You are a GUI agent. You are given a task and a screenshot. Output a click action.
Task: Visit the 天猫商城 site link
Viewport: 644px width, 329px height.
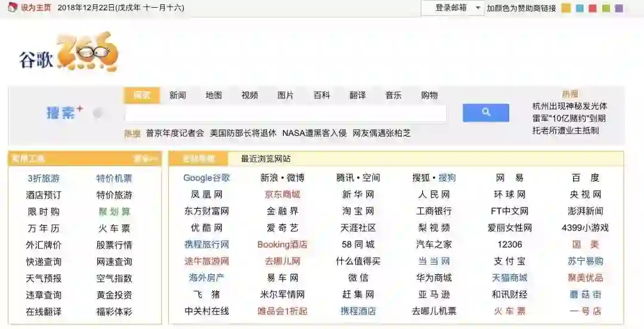tap(510, 278)
